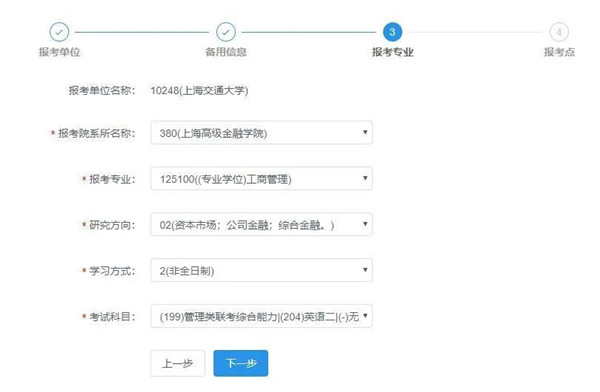Click the 报考院系所名称 dropdown arrow
This screenshot has width=600, height=392.
pos(365,132)
